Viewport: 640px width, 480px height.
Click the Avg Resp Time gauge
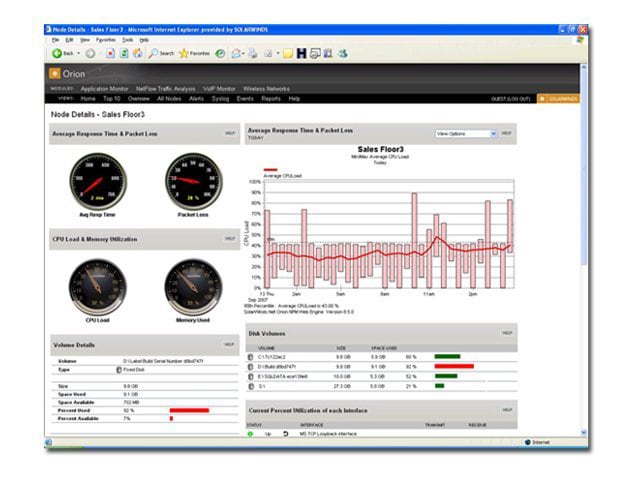click(x=98, y=181)
